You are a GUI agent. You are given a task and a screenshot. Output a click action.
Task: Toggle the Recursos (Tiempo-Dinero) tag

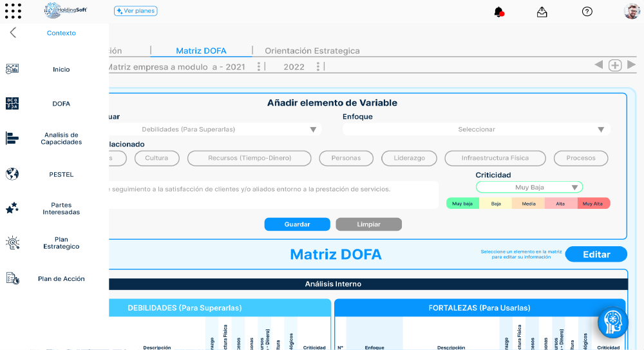pyautogui.click(x=249, y=158)
